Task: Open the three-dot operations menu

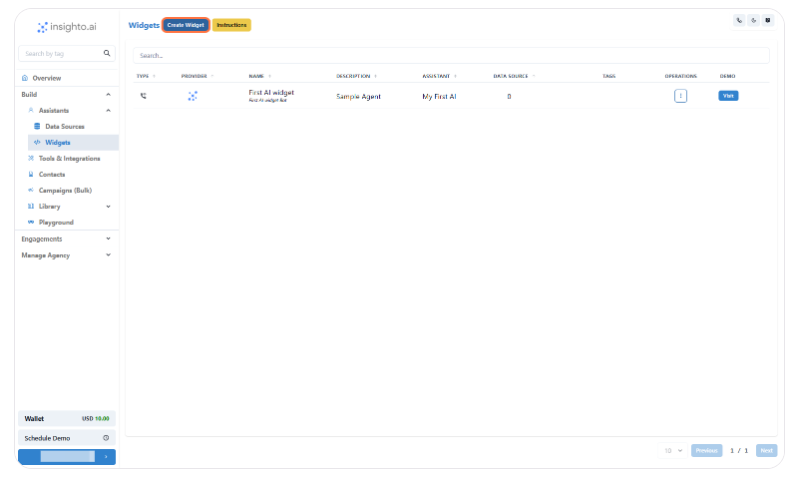Action: (x=680, y=96)
